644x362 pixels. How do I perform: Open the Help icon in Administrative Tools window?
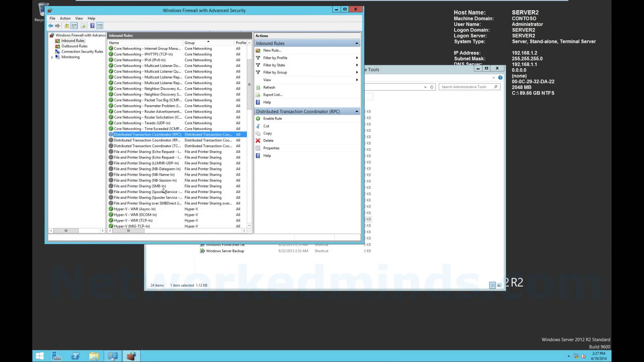click(500, 78)
